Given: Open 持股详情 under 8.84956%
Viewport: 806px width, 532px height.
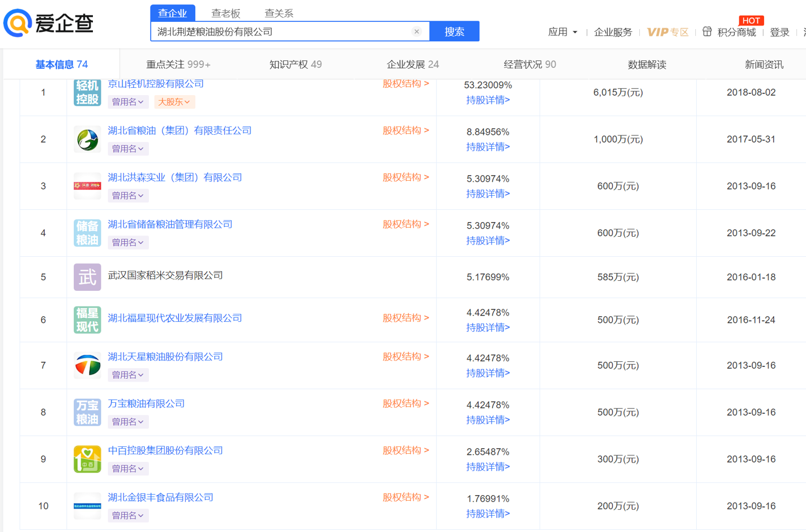Looking at the screenshot, I should point(488,147).
